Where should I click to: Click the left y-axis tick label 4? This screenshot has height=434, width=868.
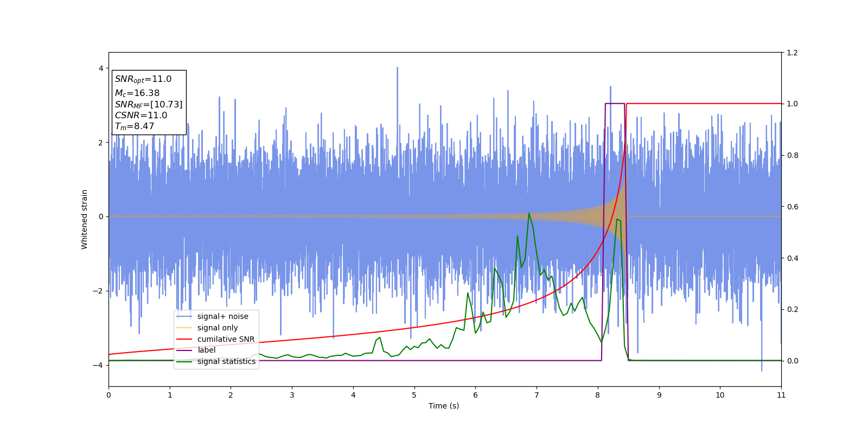tap(100, 68)
